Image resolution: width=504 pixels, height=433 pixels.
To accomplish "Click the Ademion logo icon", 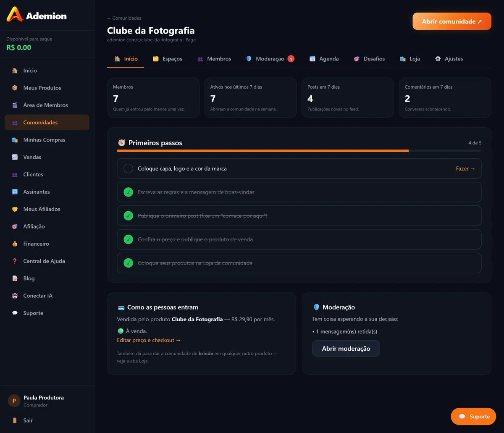I will pos(14,15).
